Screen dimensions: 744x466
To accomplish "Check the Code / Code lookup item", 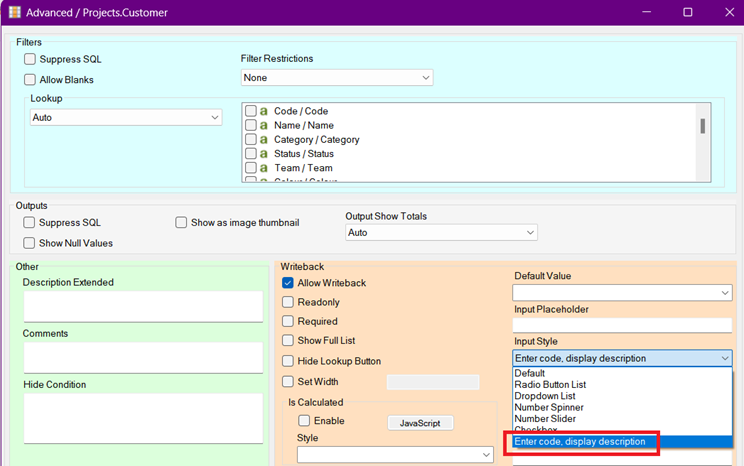I will pos(251,111).
